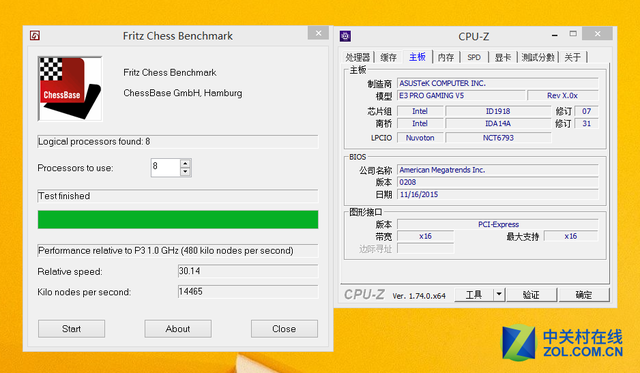Click the BIOS version 0208 field
The height and width of the screenshot is (373, 640).
[x=498, y=182]
